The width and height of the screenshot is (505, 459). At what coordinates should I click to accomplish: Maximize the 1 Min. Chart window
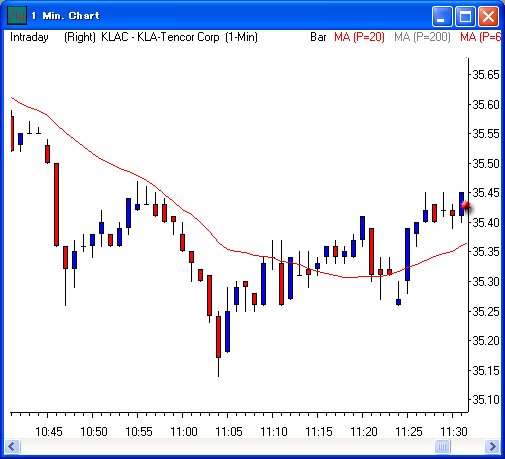click(x=465, y=16)
